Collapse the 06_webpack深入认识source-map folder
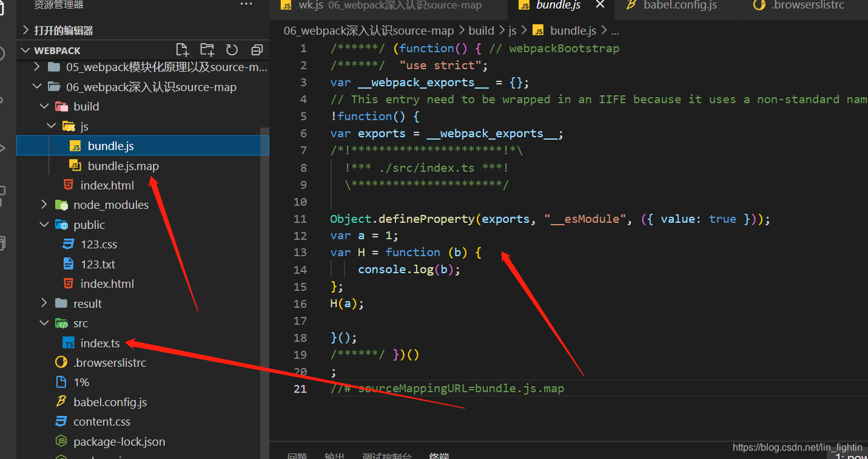This screenshot has width=868, height=459. (37, 87)
